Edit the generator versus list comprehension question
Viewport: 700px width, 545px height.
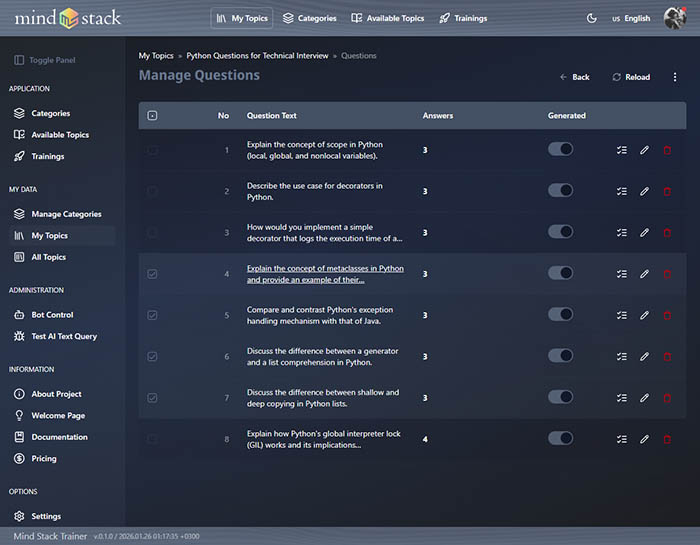pos(644,357)
